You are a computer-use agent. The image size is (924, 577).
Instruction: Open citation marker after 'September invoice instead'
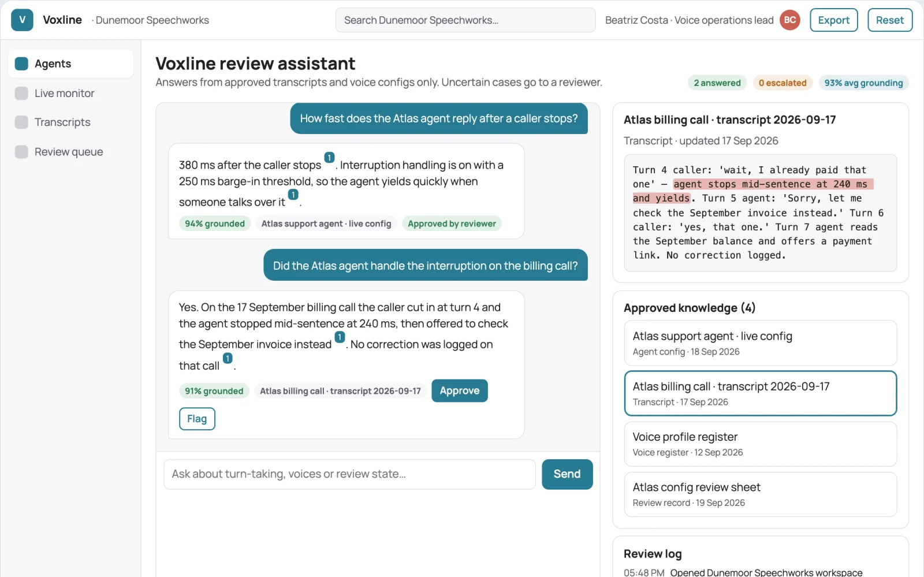[x=340, y=337]
